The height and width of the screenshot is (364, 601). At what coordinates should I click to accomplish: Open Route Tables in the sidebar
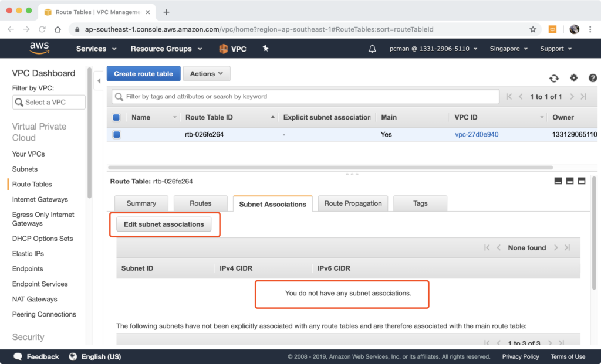[x=32, y=184]
